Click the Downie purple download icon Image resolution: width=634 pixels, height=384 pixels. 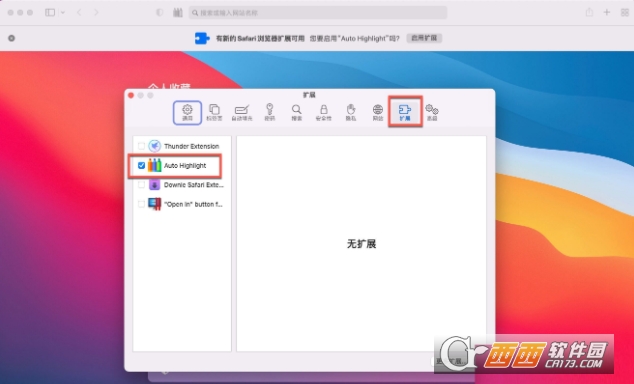tap(154, 185)
